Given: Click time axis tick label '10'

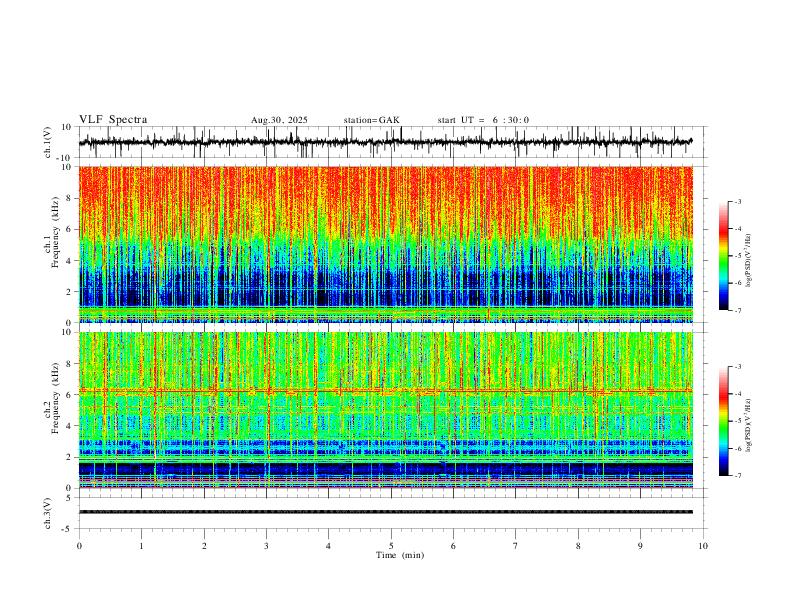Looking at the screenshot, I should pyautogui.click(x=703, y=546).
